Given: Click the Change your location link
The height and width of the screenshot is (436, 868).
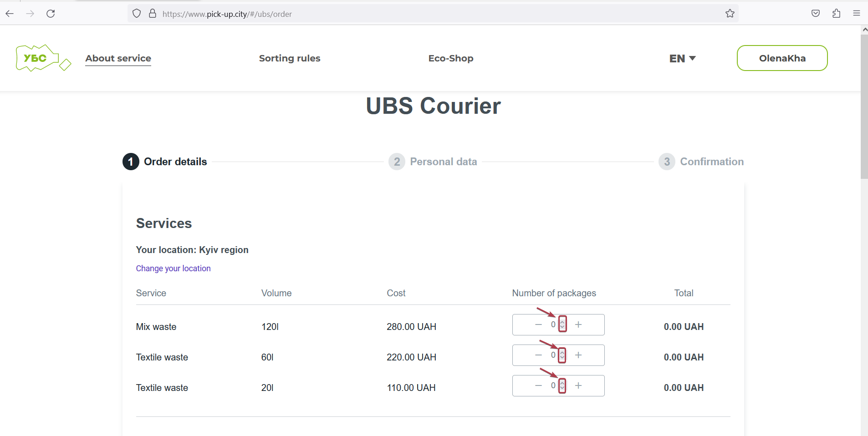Looking at the screenshot, I should [x=173, y=268].
